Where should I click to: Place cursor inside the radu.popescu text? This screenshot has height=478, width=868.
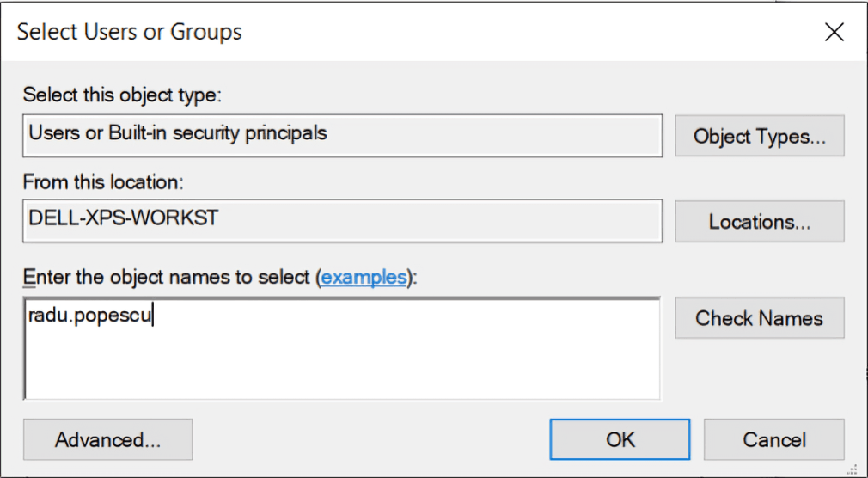pos(89,316)
